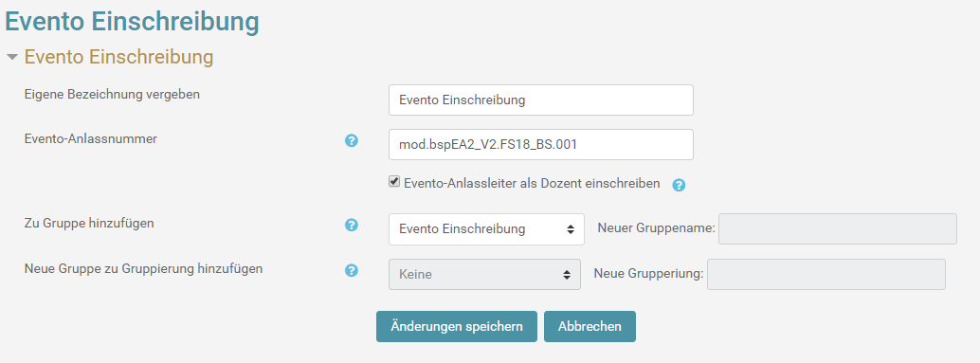Open help icon beside Anlassleiter checkbox
The height and width of the screenshot is (363, 980).
pyautogui.click(x=679, y=185)
